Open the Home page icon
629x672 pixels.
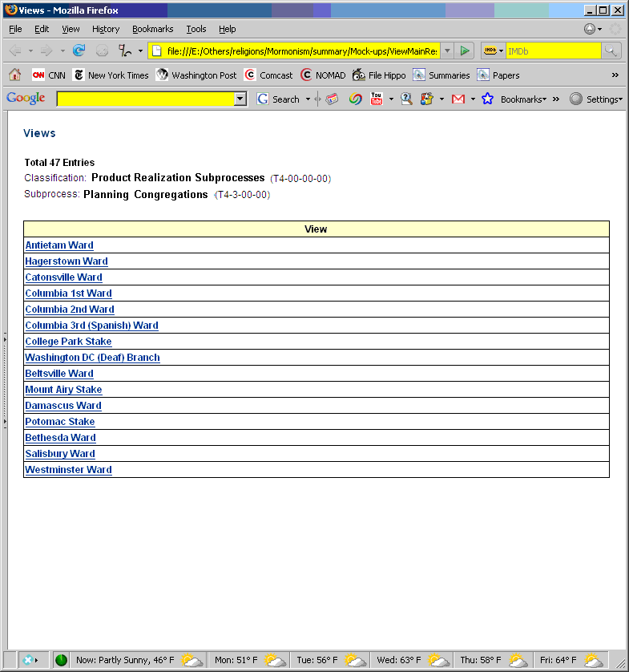click(15, 75)
